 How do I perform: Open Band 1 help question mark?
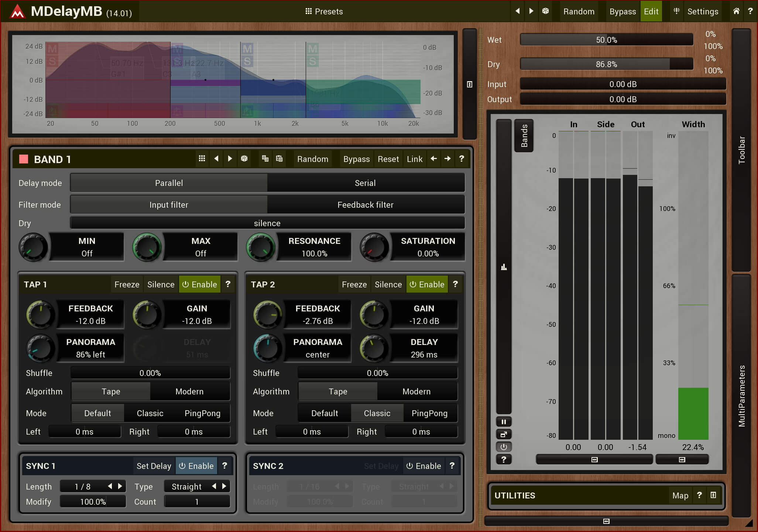(462, 159)
